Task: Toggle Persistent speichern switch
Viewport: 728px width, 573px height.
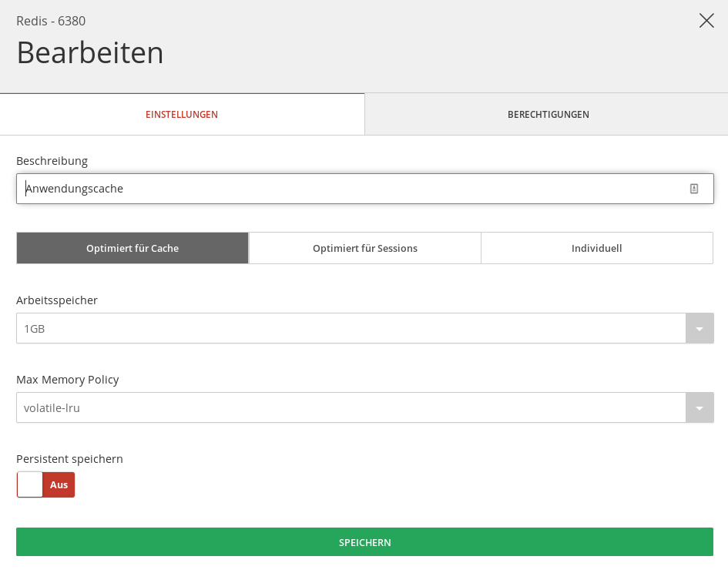Action: 45,484
